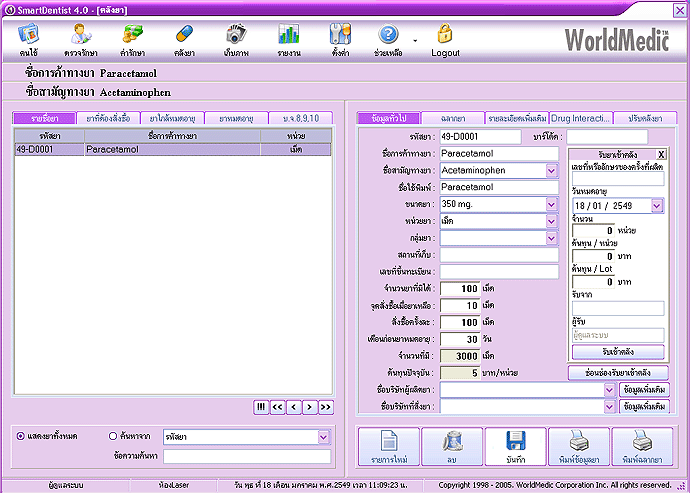Switch to the adjust stock tab
The width and height of the screenshot is (690, 493).
(645, 118)
